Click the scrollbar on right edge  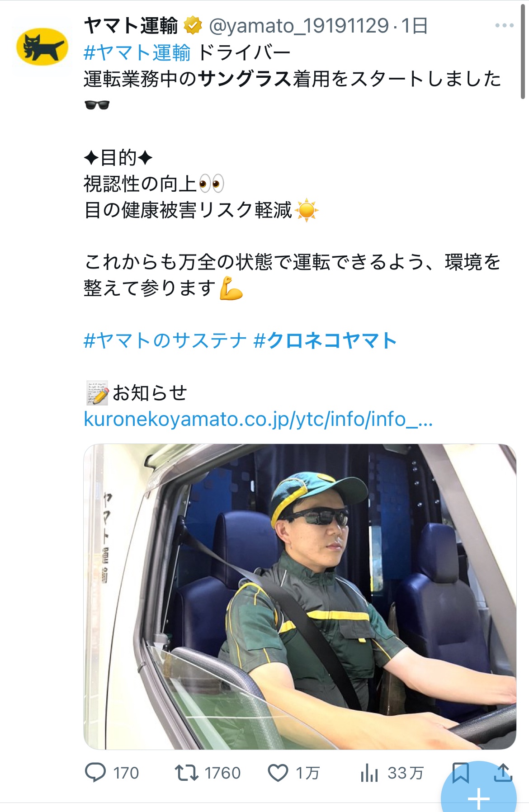point(523,51)
